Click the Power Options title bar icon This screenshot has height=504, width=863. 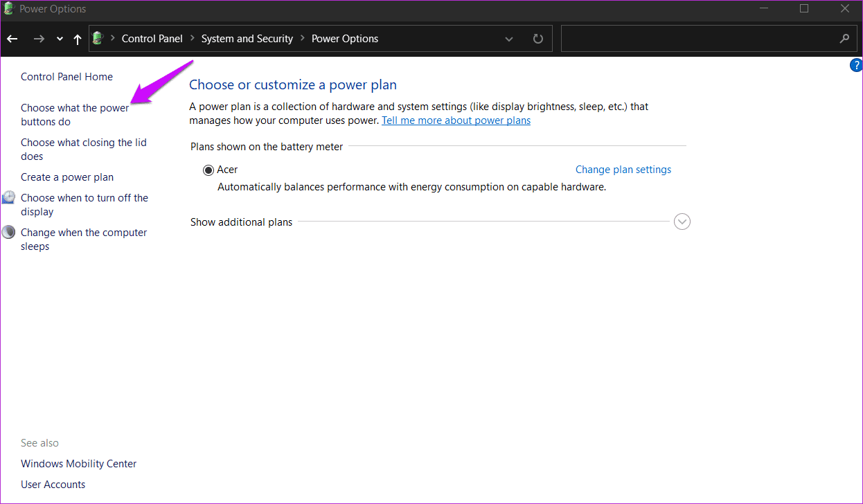[x=9, y=9]
